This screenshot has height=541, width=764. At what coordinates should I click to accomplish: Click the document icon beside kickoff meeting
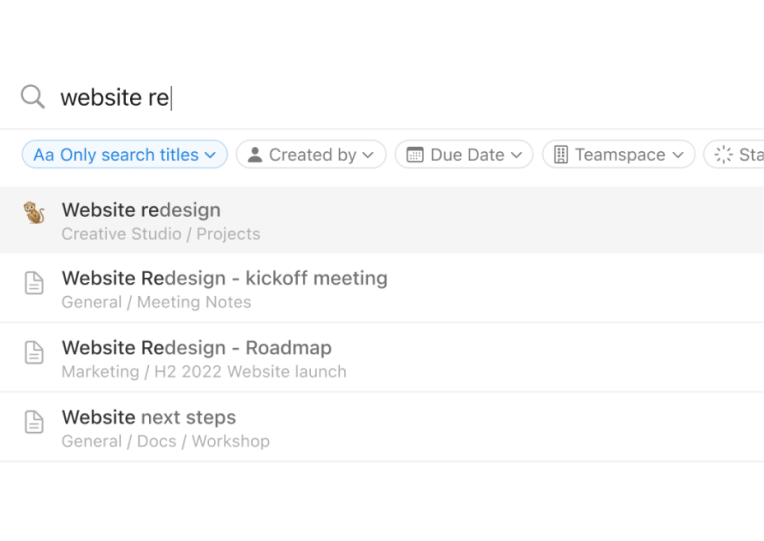(x=34, y=283)
